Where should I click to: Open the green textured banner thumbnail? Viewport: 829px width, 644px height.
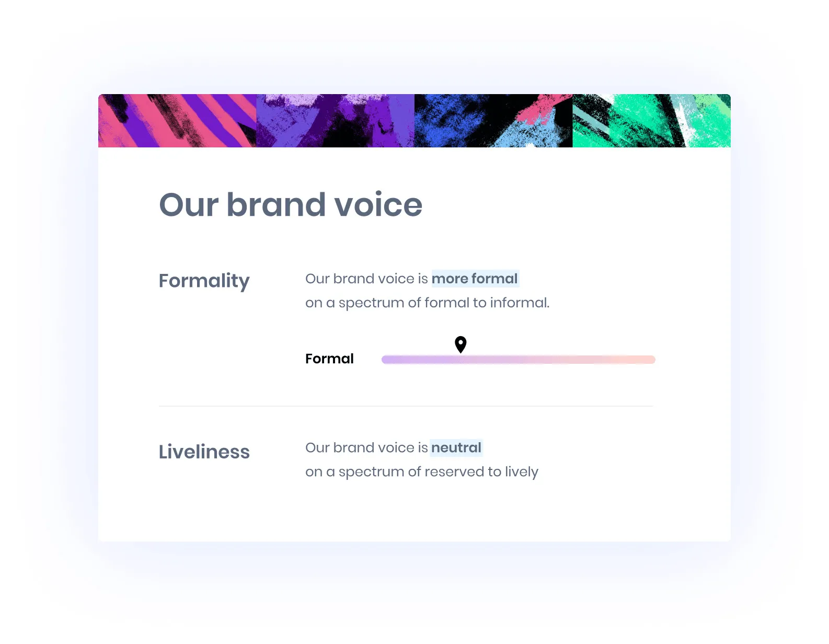point(652,121)
